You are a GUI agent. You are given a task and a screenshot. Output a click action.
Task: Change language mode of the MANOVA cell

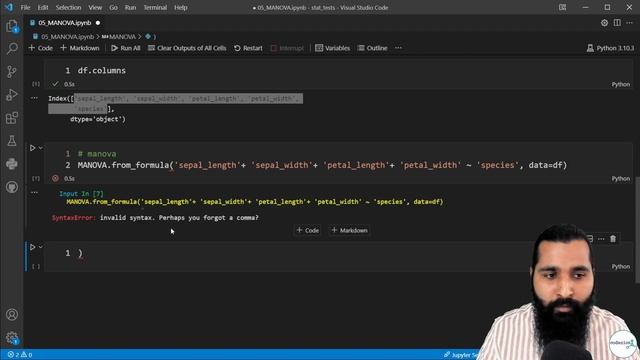pyautogui.click(x=620, y=178)
